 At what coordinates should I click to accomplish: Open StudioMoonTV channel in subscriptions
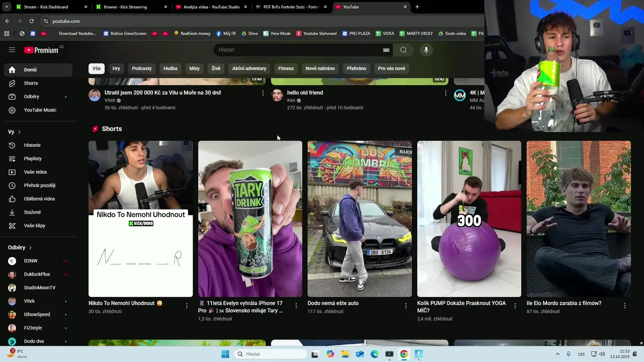(x=38, y=288)
